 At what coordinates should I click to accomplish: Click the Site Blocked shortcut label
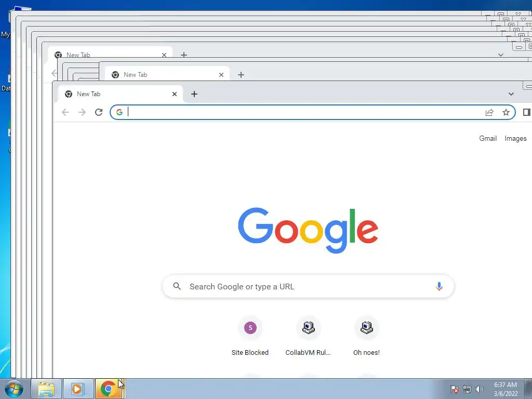pos(250,353)
